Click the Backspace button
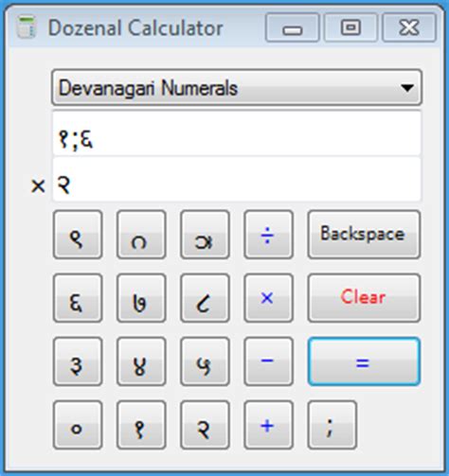 tap(364, 235)
